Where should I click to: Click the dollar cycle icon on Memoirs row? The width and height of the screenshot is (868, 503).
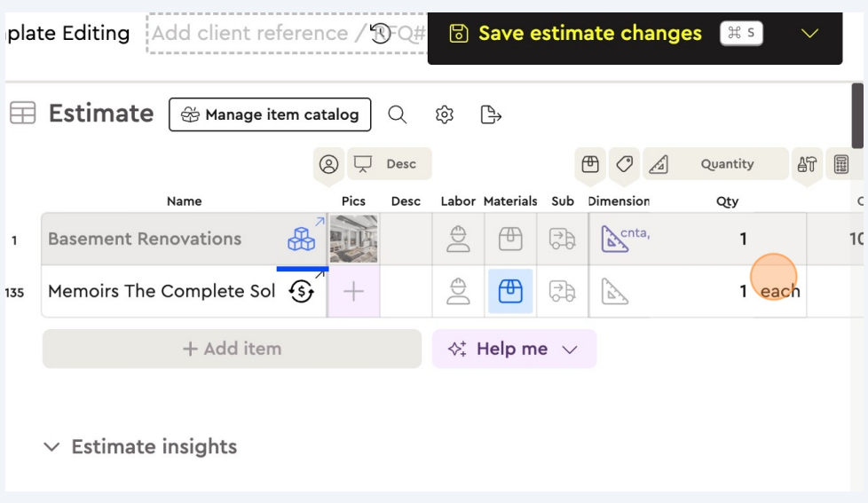[302, 291]
